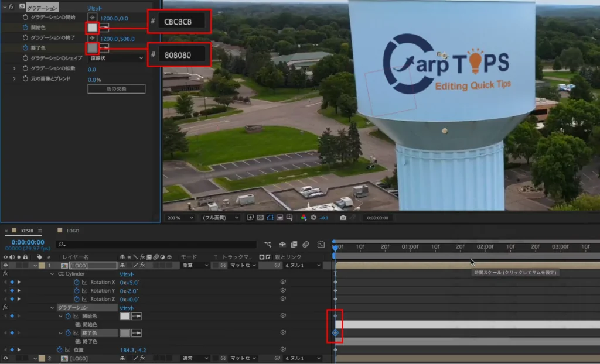The height and width of the screenshot is (364, 600).
Task: Open timeline 開始色 color swatch
Action: 125,316
